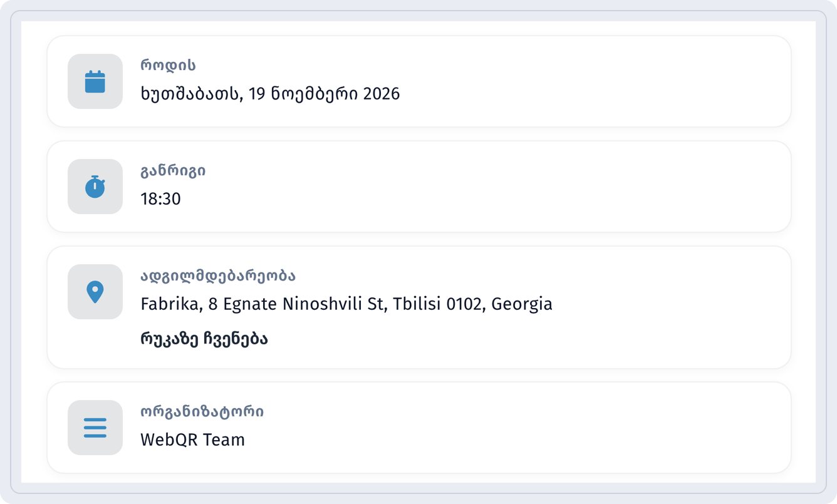Image resolution: width=837 pixels, height=504 pixels.
Task: Click the organizer list icon
Action: point(95,428)
